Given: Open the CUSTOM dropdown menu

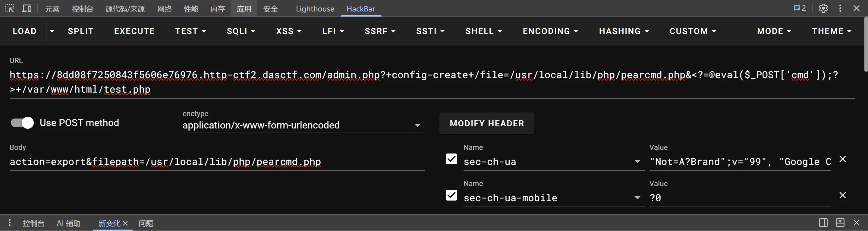Looking at the screenshot, I should click(693, 31).
